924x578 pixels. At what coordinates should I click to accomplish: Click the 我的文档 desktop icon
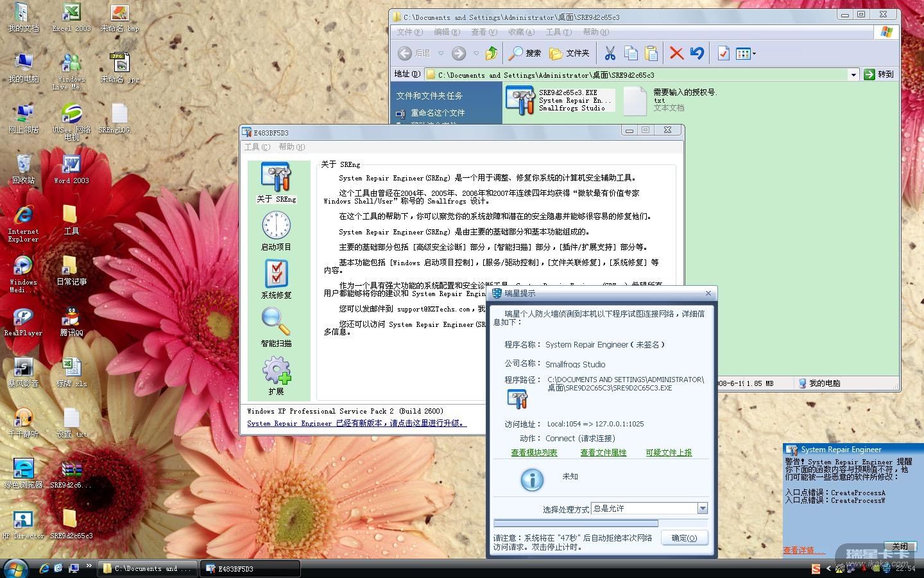tap(23, 17)
